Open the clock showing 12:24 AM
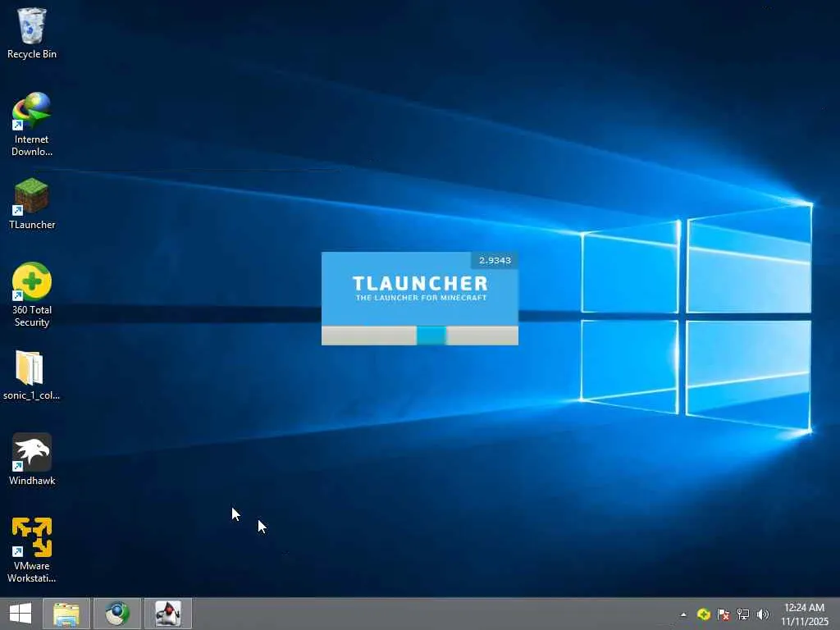The height and width of the screenshot is (630, 840). pos(805,614)
